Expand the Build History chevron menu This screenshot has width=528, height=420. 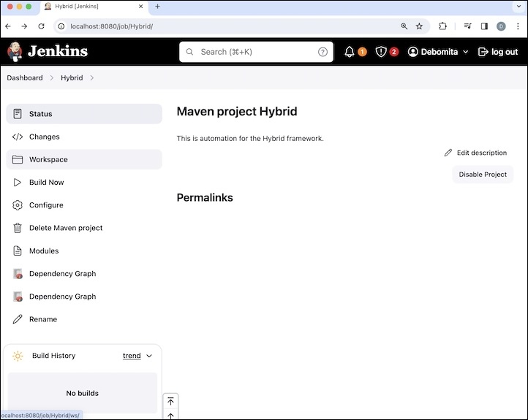click(x=149, y=356)
